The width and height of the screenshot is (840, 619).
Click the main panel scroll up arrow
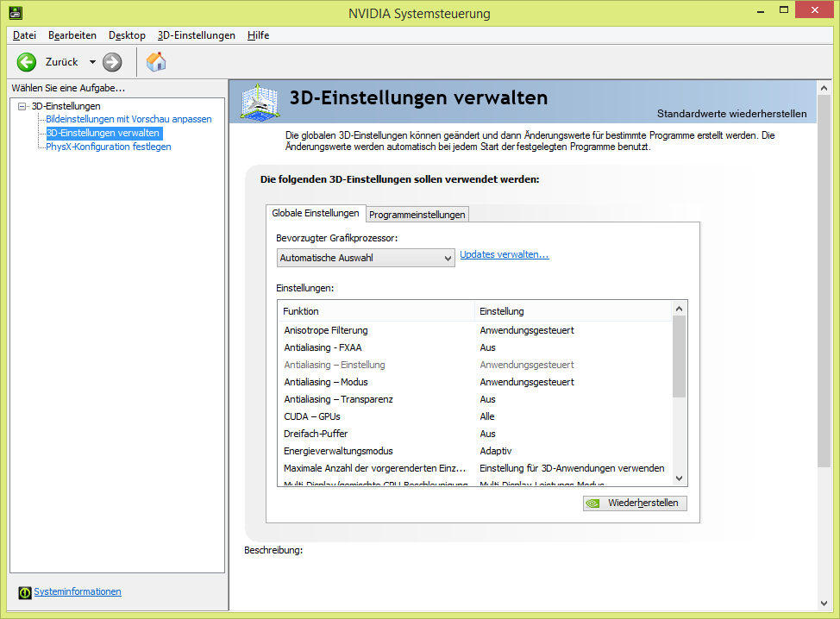point(824,88)
